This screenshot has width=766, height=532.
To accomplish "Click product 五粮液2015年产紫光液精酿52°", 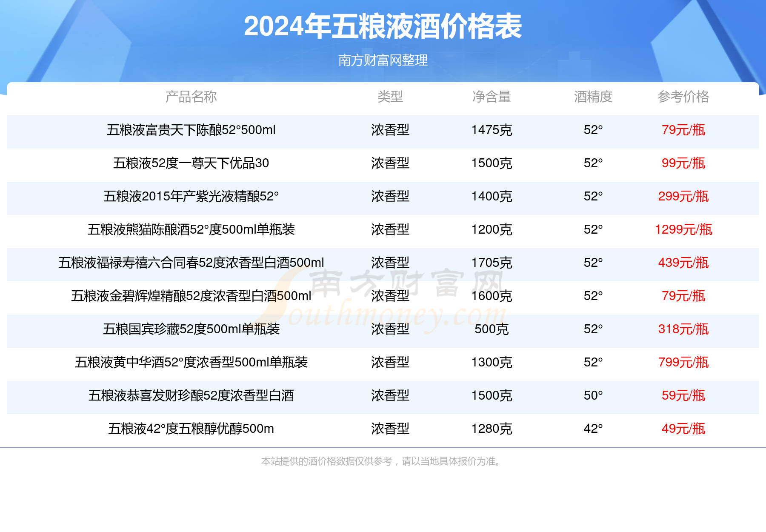I will (x=191, y=197).
